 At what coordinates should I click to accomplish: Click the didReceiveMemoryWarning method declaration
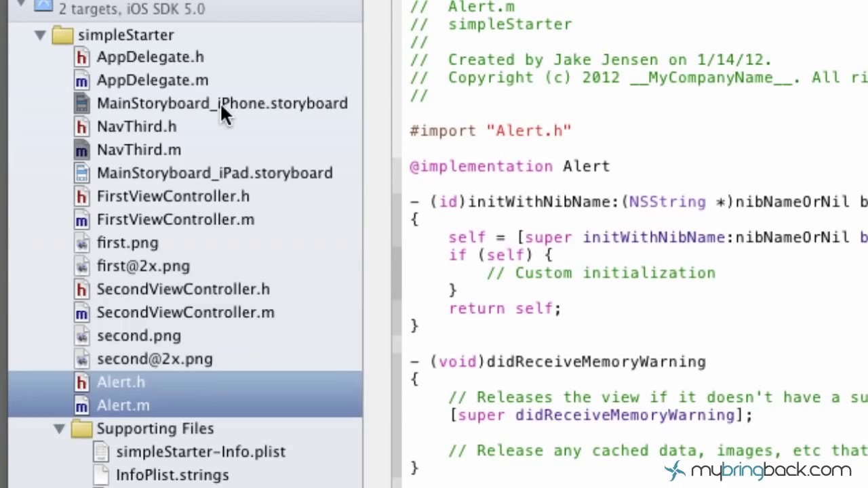click(x=557, y=362)
